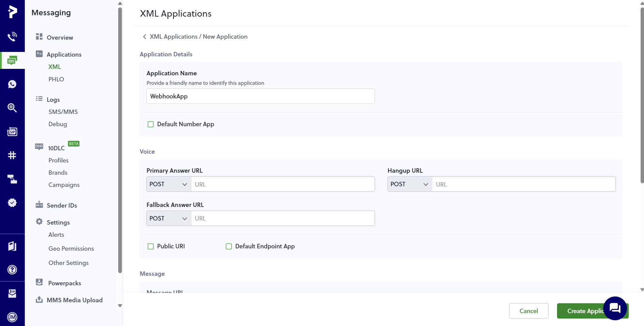This screenshot has width=644, height=326.
Task: Open the JM account avatar icon
Action: pyautogui.click(x=12, y=317)
